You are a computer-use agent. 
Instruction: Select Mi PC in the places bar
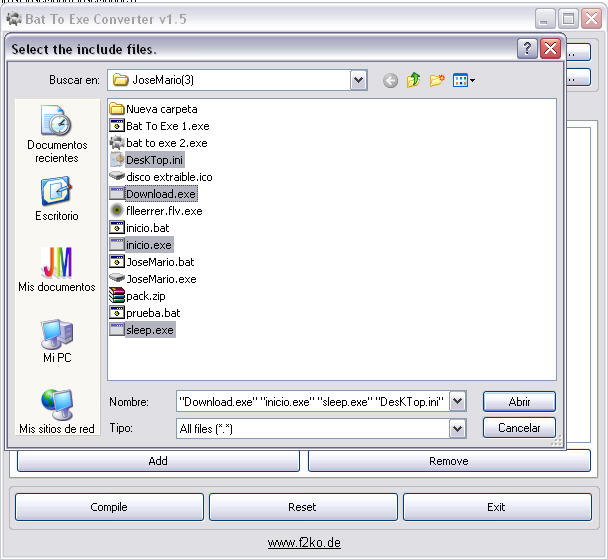click(57, 341)
